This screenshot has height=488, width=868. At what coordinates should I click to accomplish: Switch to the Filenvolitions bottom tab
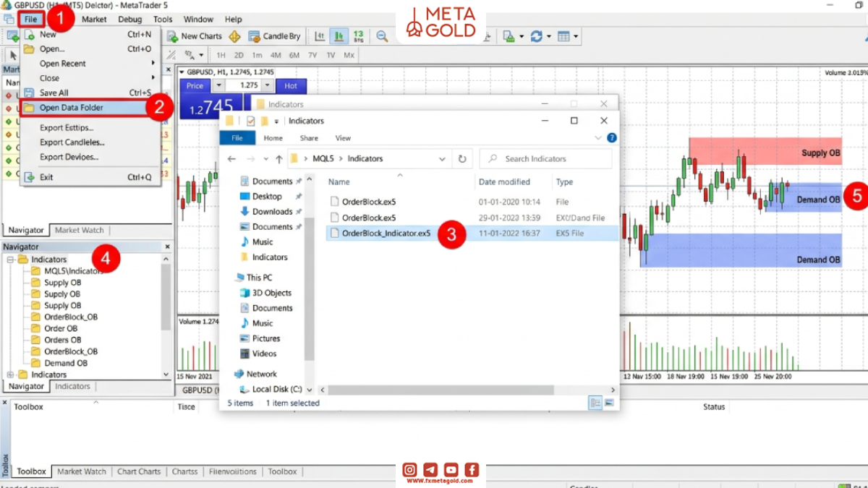pos(233,471)
